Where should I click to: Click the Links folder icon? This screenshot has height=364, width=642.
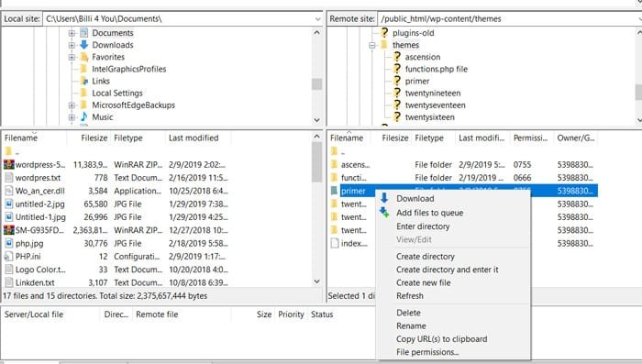click(x=84, y=81)
